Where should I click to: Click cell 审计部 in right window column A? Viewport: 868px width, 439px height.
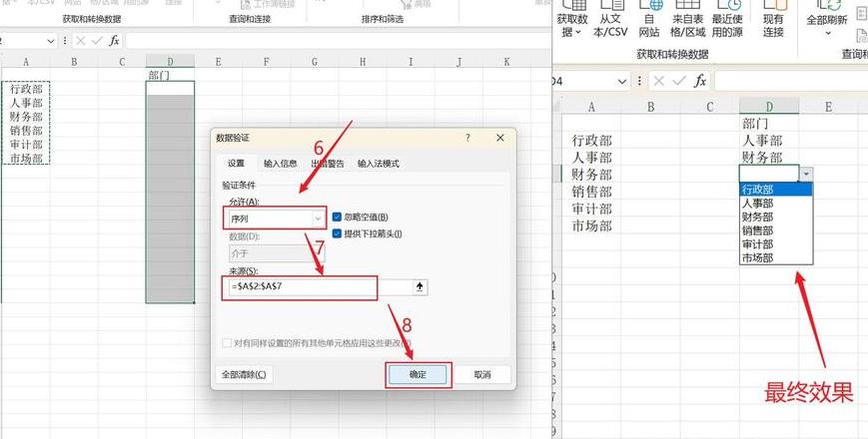[591, 209]
